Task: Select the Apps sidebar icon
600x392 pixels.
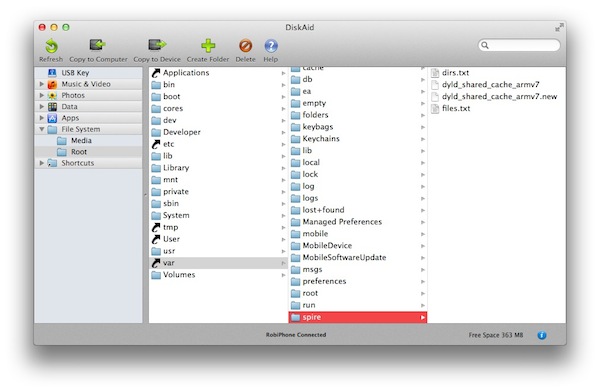Action: pos(52,118)
